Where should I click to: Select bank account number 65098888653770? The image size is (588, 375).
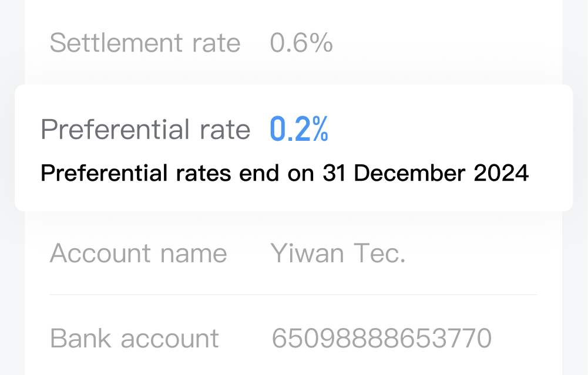(x=381, y=338)
